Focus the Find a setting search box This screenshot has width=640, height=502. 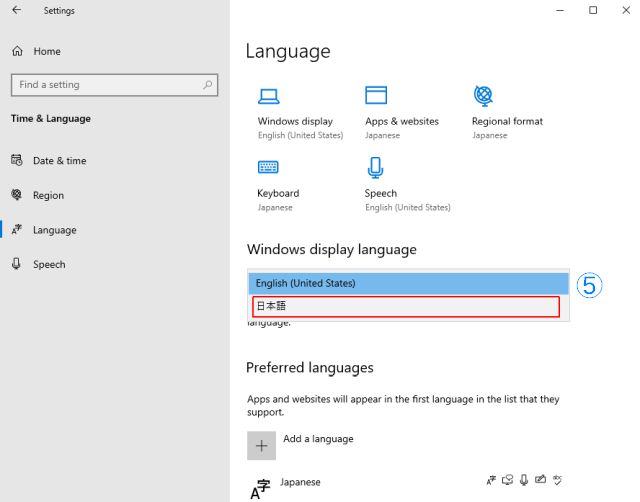coord(115,85)
